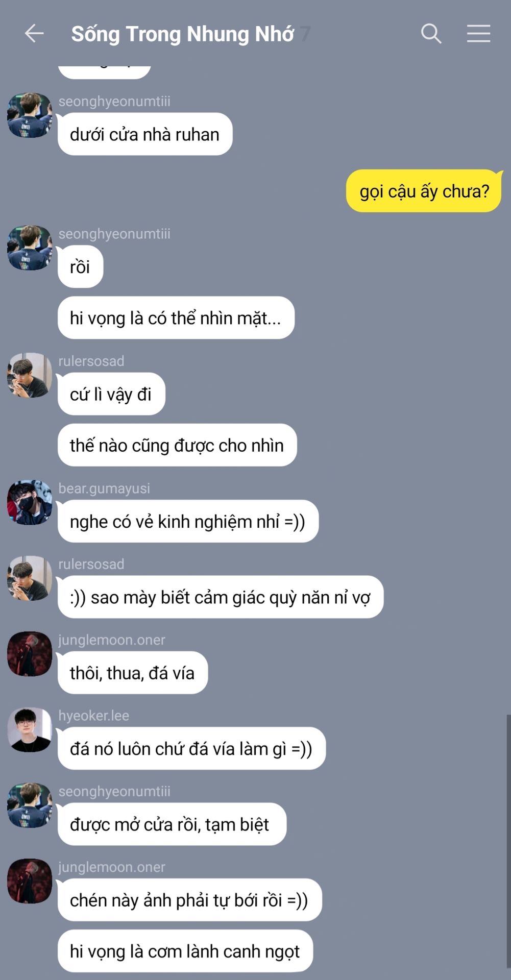Tap the message 'dưới cửa nhà ruhan'
The image size is (511, 980).
(145, 134)
